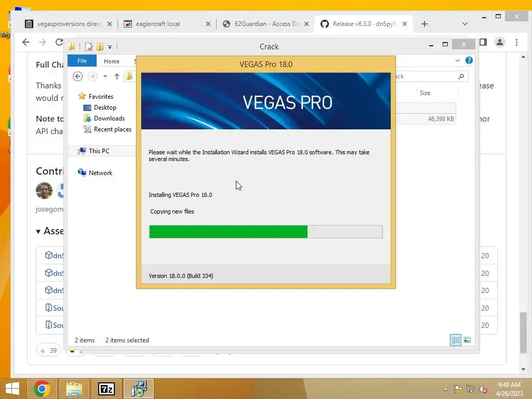532x399 pixels.
Task: Click the VEGAS Pro 18.0 installer title
Action: [266, 64]
